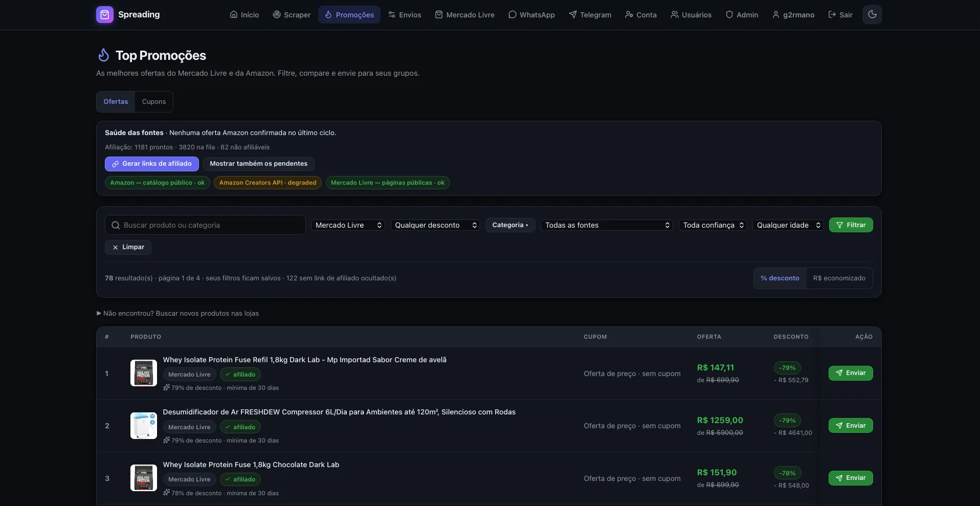Click the OFERTA column header
The image size is (980, 506).
709,337
